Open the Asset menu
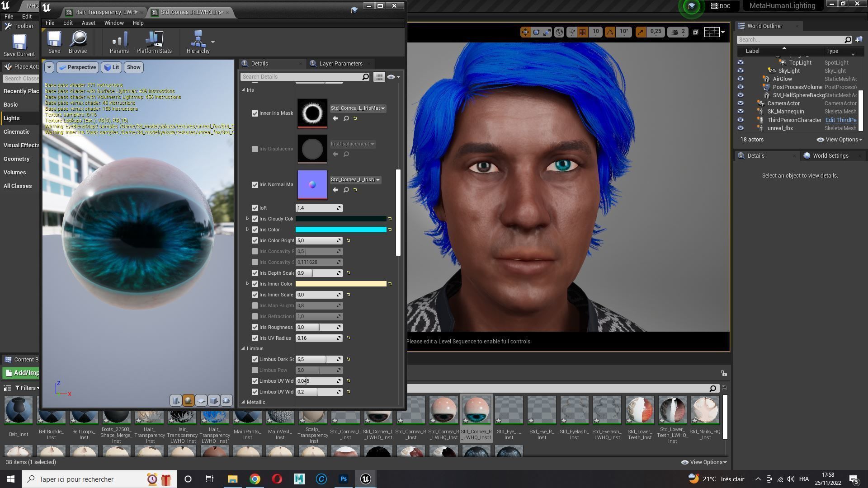The height and width of the screenshot is (488, 868). click(x=88, y=23)
